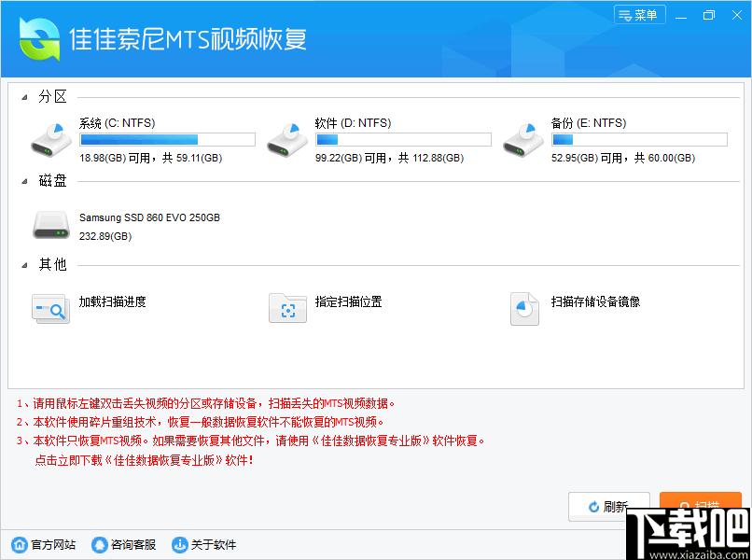Collapse the 其他 section
This screenshot has height=560, width=752.
click(24, 265)
